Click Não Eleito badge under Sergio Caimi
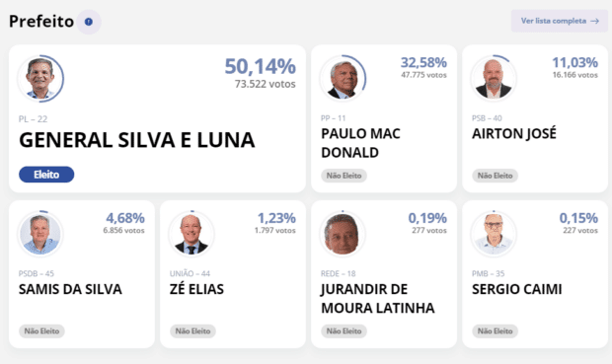Viewport: 612px width, 364px height. coord(495,331)
